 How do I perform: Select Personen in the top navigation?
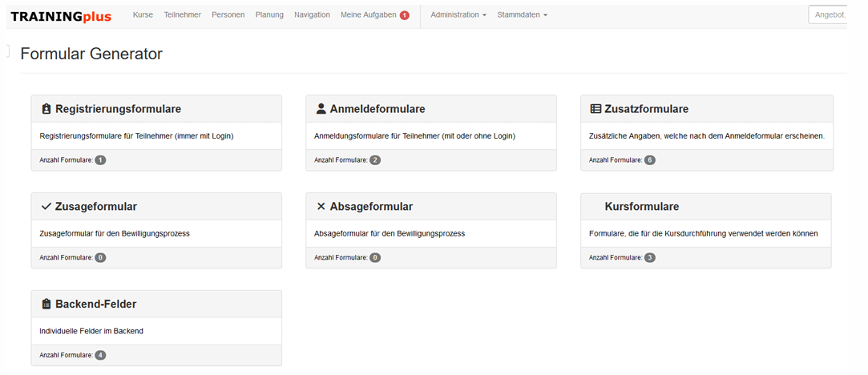228,15
